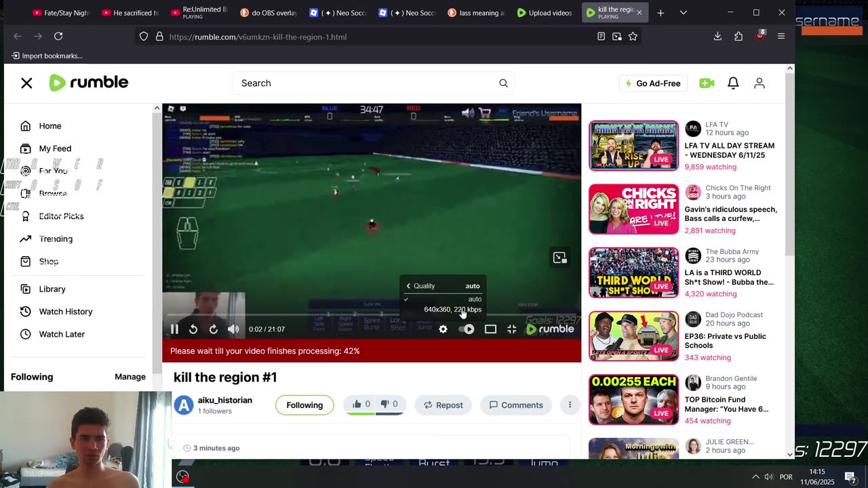Select auto quality option
The width and height of the screenshot is (868, 488).
[443, 299]
